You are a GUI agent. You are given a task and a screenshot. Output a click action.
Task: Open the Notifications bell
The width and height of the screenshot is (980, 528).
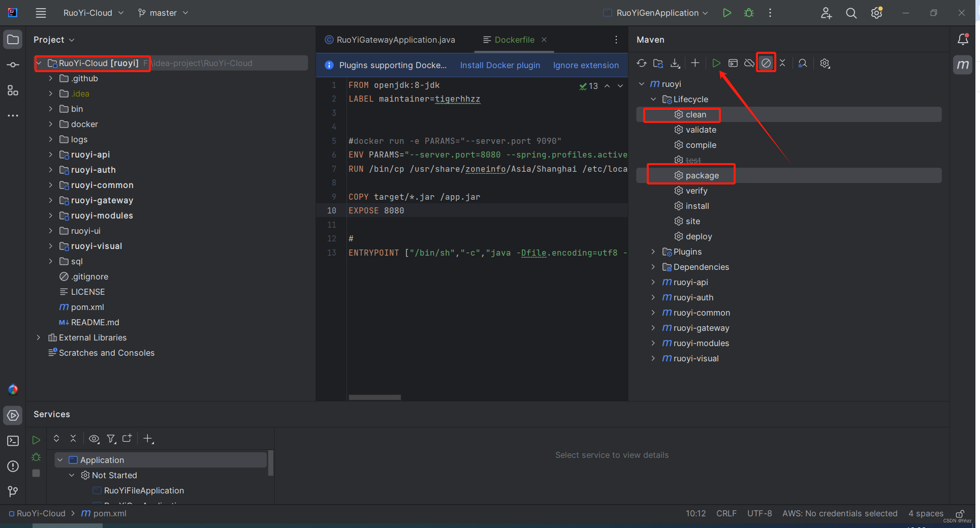coord(962,40)
